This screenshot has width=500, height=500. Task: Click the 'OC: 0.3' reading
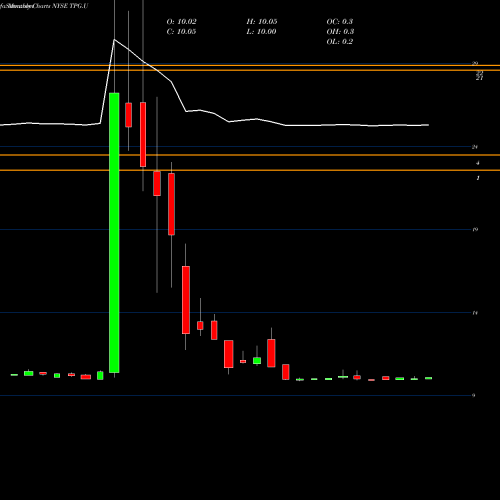[x=340, y=22]
